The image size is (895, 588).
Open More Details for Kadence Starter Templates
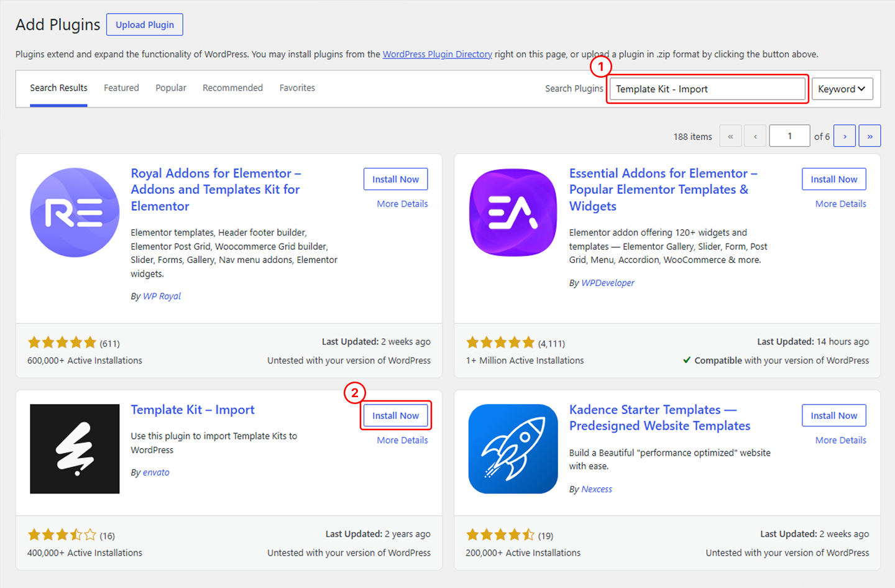[x=841, y=440]
